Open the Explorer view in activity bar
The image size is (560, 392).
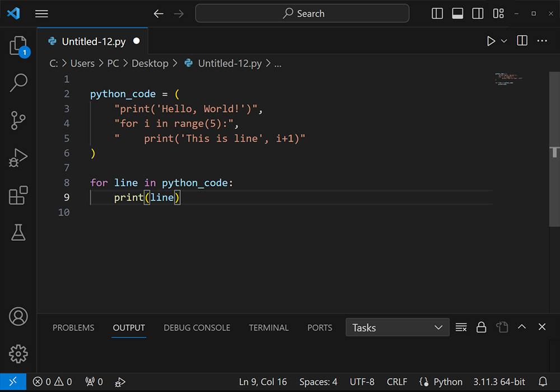pos(18,46)
